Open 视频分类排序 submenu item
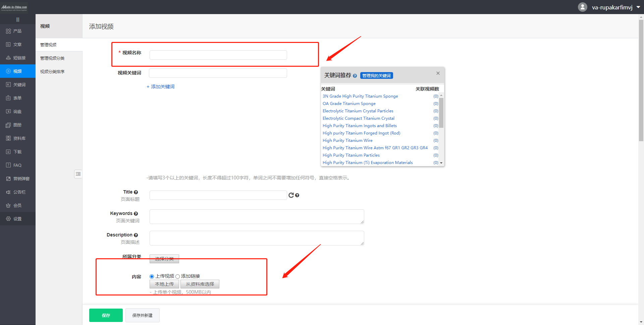 [52, 71]
